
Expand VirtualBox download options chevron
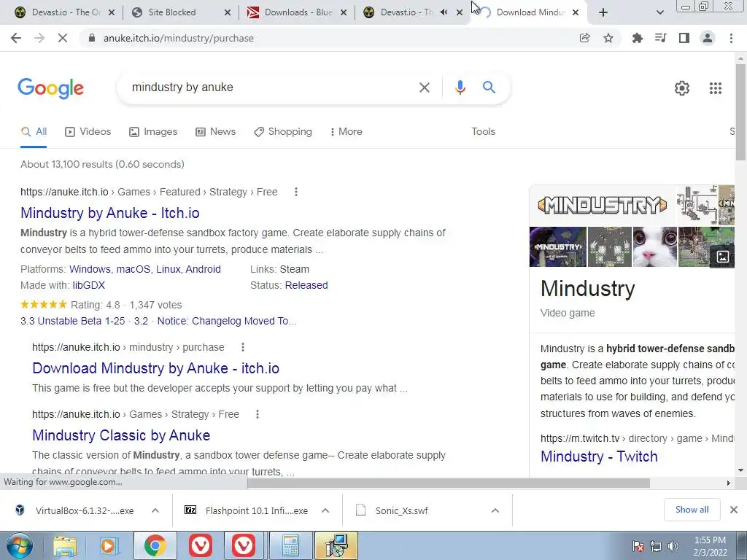(155, 510)
